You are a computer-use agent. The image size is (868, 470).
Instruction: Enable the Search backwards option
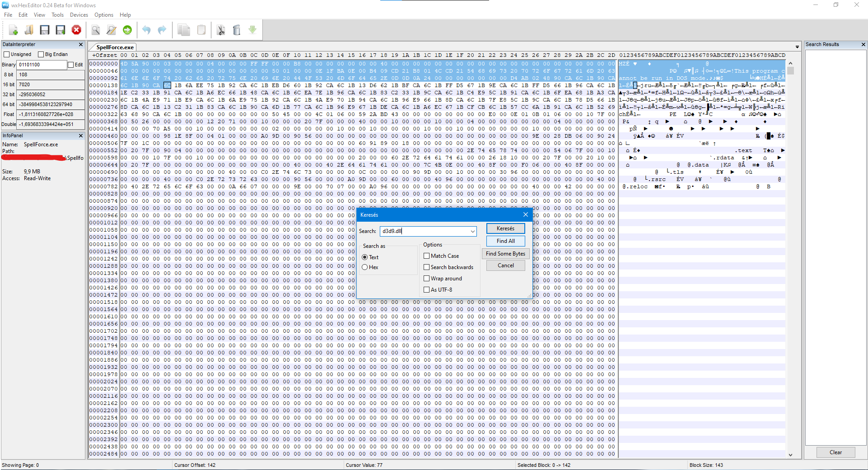[x=426, y=267]
